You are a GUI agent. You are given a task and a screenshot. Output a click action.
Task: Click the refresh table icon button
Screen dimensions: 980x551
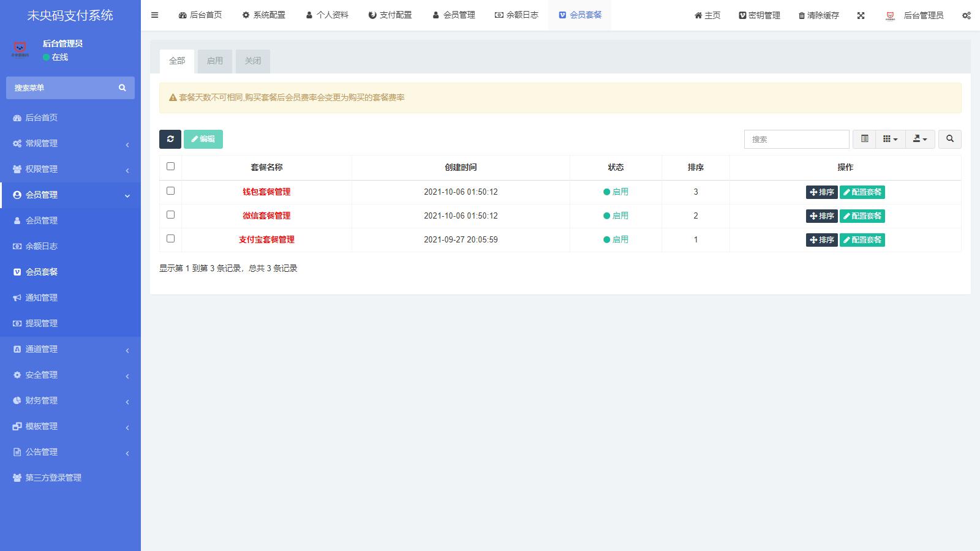coord(170,139)
